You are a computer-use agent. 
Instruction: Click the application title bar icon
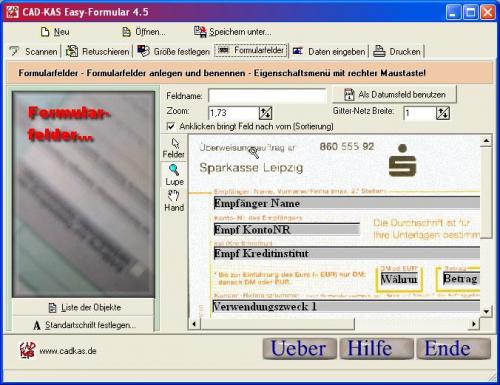tap(12, 12)
